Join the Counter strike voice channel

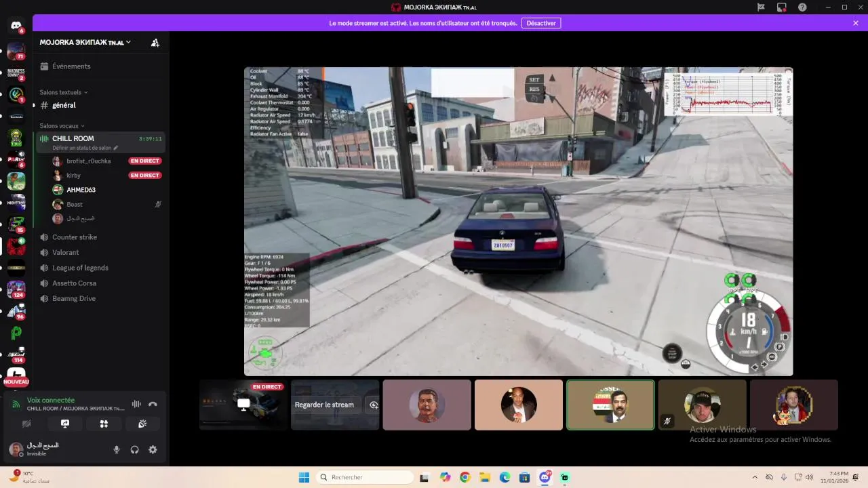99,237
